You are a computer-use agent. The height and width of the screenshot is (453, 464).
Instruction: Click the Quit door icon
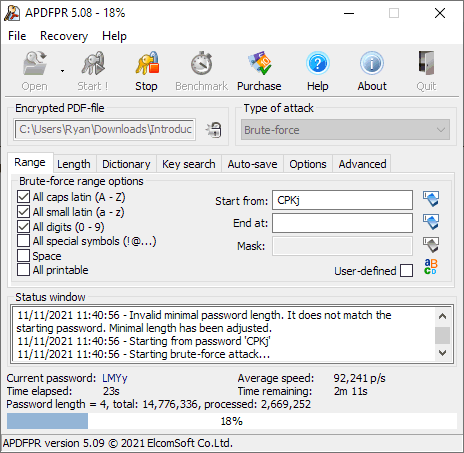(x=426, y=63)
